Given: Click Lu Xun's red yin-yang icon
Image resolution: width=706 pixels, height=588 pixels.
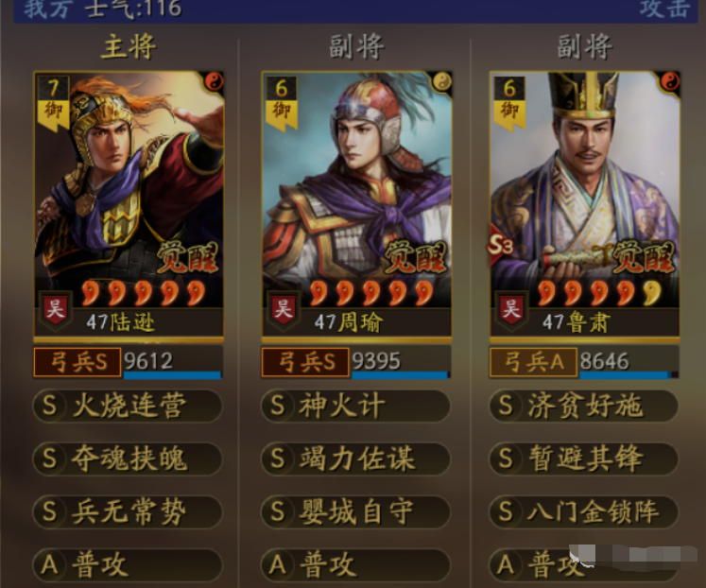Looking at the screenshot, I should point(214,81).
